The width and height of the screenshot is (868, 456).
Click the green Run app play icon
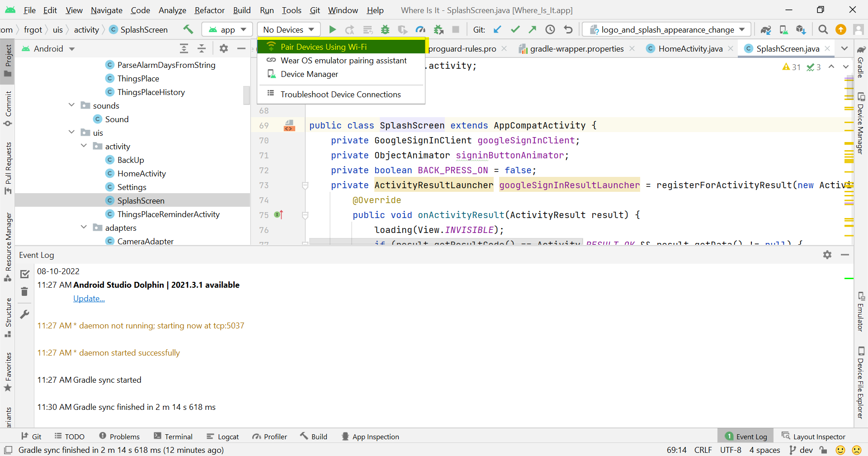click(x=332, y=30)
